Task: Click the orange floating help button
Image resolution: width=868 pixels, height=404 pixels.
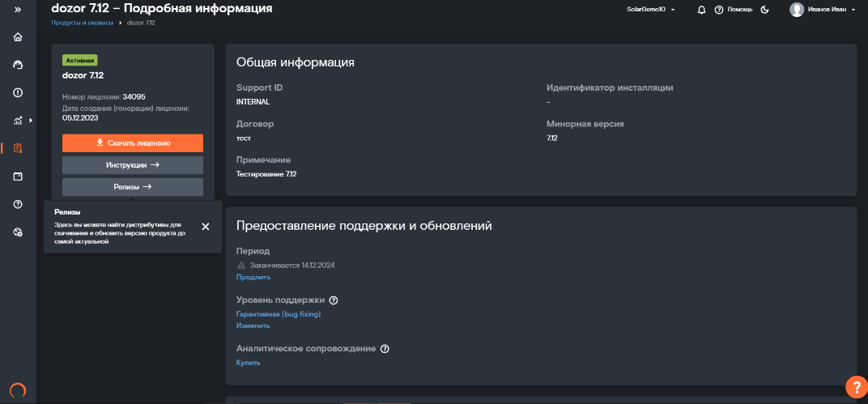Action: coord(855,387)
